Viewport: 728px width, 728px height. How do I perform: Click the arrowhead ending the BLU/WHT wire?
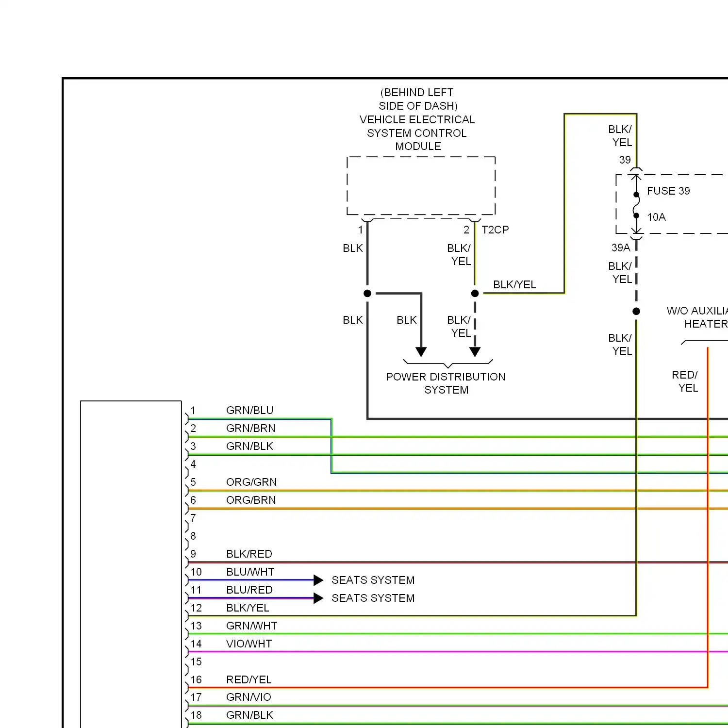coord(318,580)
